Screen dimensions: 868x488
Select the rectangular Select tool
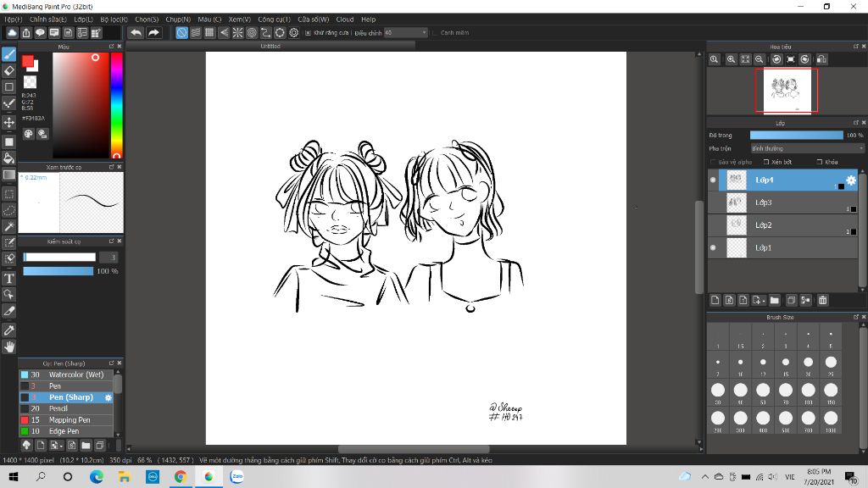[8, 194]
